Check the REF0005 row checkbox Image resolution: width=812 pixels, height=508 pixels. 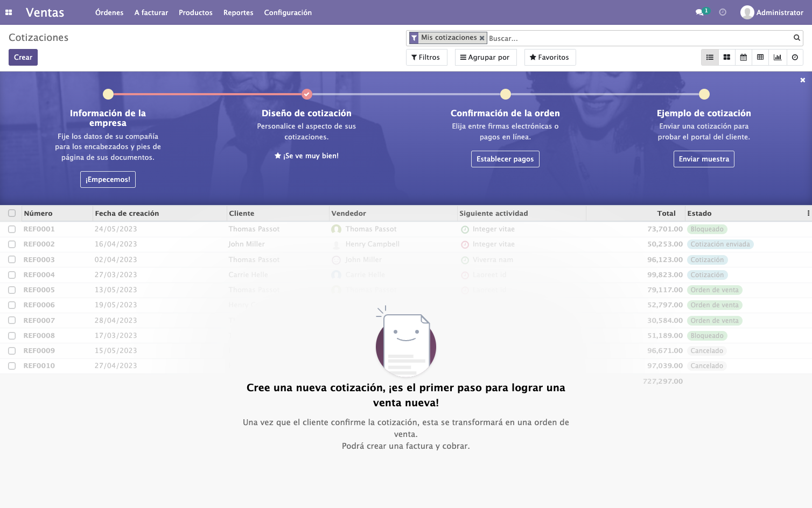pyautogui.click(x=12, y=290)
